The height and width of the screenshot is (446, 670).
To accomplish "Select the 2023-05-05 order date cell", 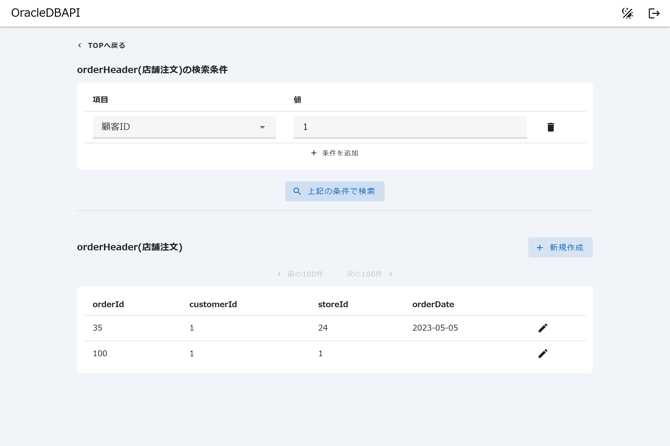I will pos(435,328).
